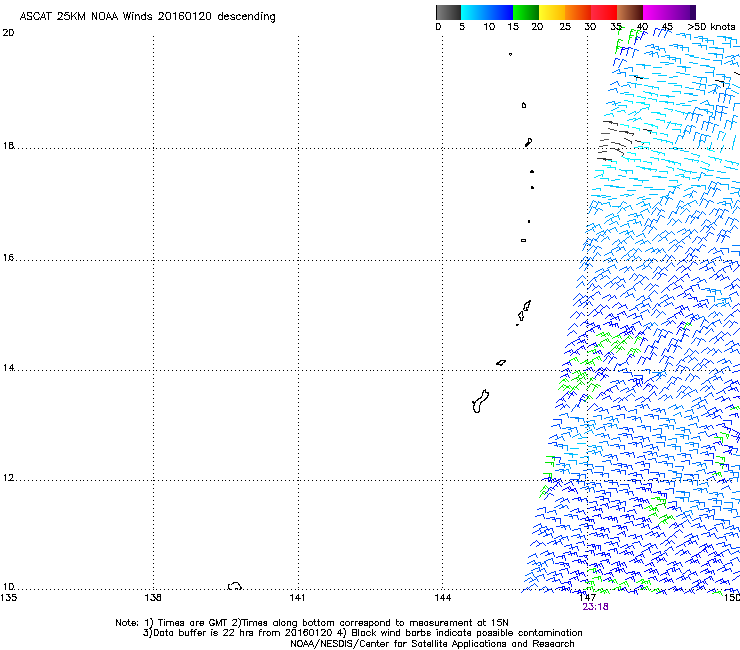
Task: Click the latitude label 16
Action: [x=8, y=257]
